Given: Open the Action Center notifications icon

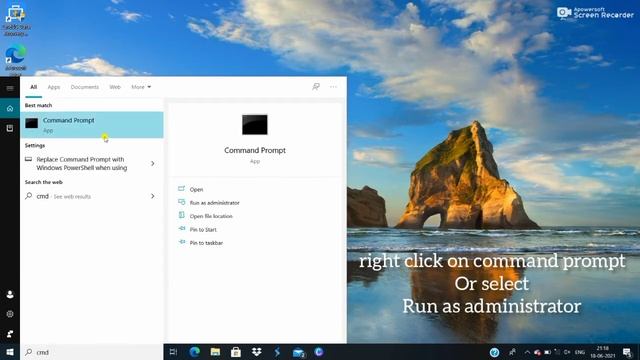Looking at the screenshot, I should (627, 352).
